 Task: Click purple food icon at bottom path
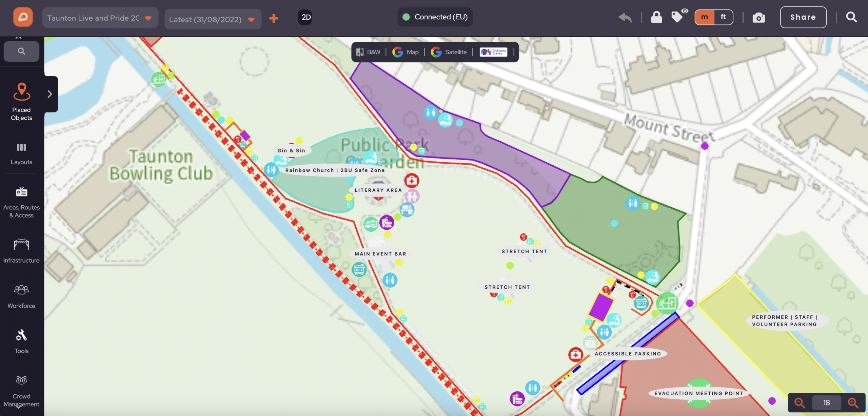pos(517,398)
